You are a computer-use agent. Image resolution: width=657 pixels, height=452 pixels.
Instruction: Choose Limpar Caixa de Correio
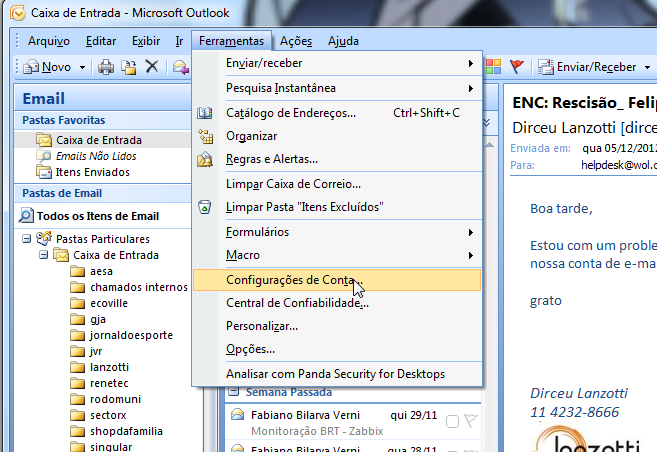(337, 184)
